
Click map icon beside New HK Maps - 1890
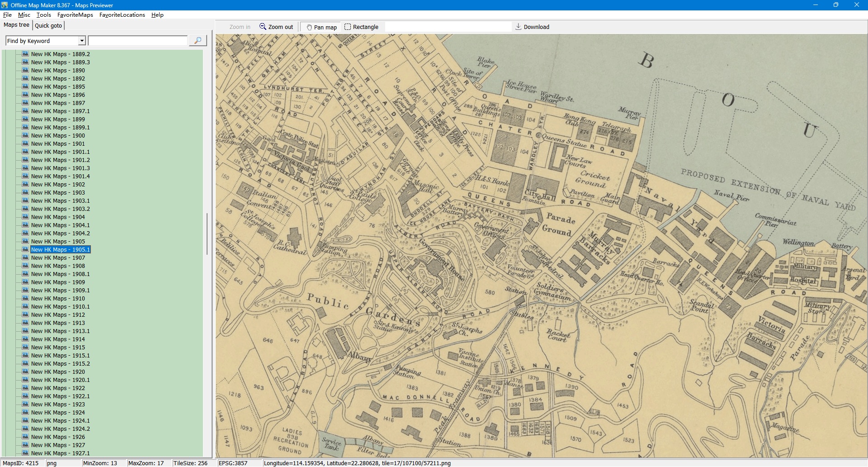[x=25, y=70]
